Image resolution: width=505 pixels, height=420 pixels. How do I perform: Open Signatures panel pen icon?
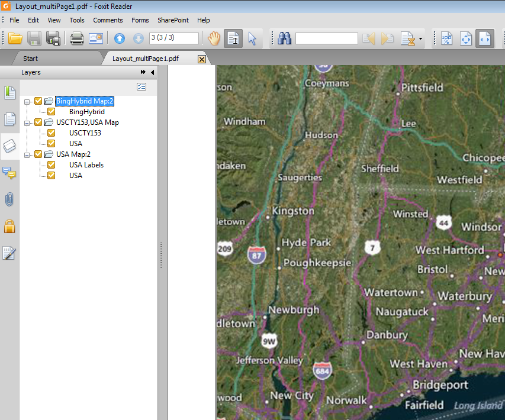tap(9, 253)
